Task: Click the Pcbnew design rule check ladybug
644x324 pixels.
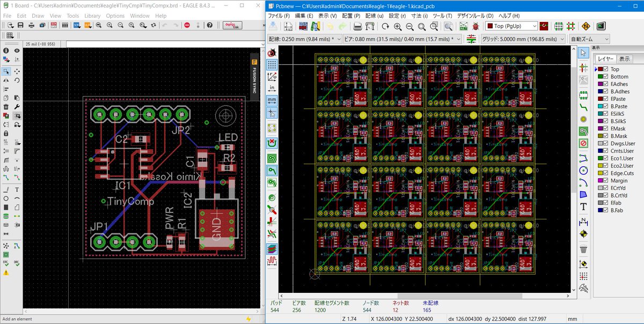Action: click(475, 26)
